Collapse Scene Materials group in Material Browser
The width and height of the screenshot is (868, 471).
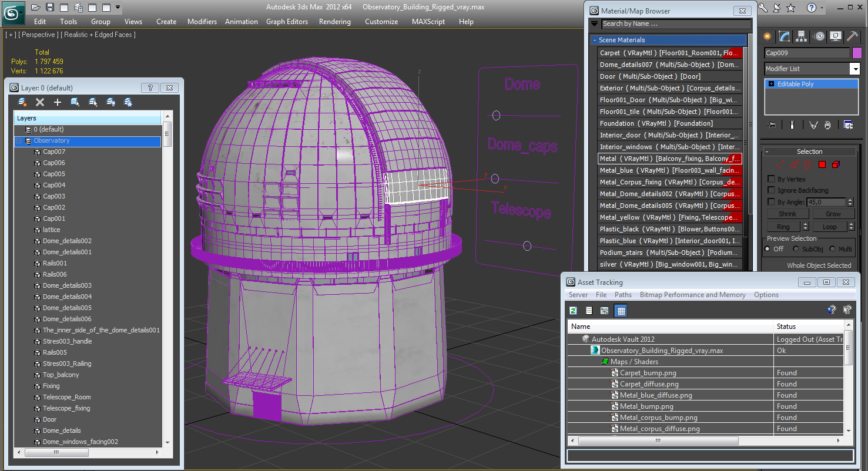click(594, 40)
